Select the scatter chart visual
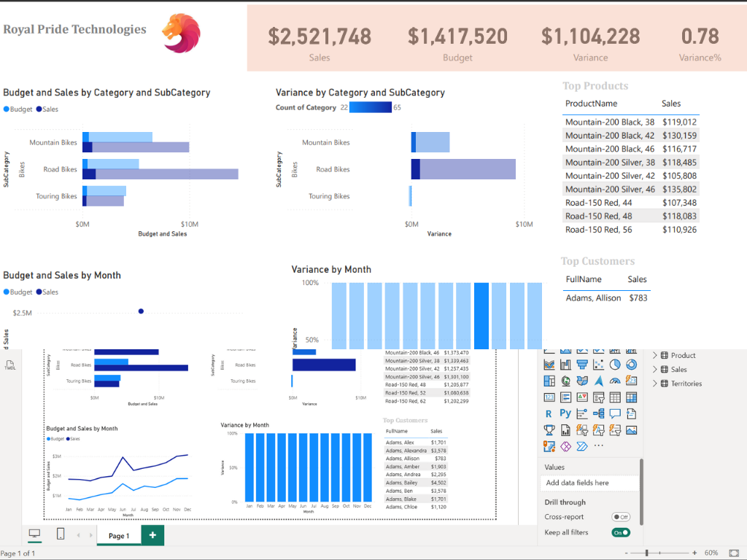747x560 pixels. (598, 365)
